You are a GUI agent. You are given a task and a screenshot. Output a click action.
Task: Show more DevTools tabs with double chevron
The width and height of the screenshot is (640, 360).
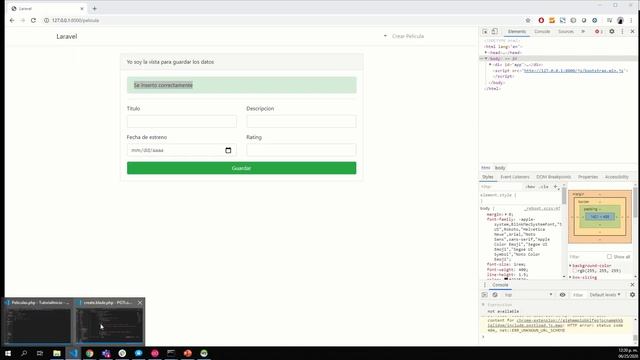pyautogui.click(x=583, y=31)
